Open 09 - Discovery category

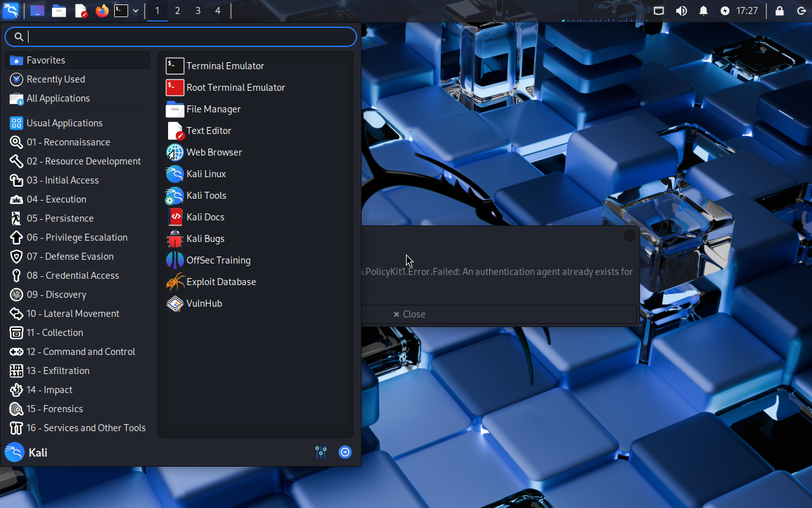[78, 295]
